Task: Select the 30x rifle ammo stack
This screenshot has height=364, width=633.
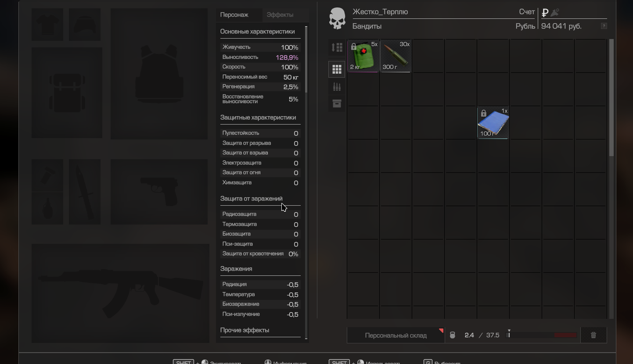Action: (396, 56)
